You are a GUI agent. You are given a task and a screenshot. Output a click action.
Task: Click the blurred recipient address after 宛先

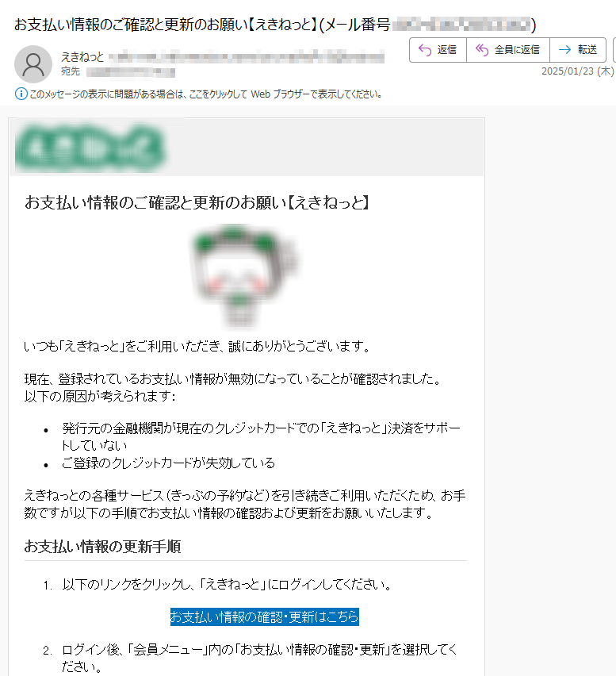pos(131,72)
